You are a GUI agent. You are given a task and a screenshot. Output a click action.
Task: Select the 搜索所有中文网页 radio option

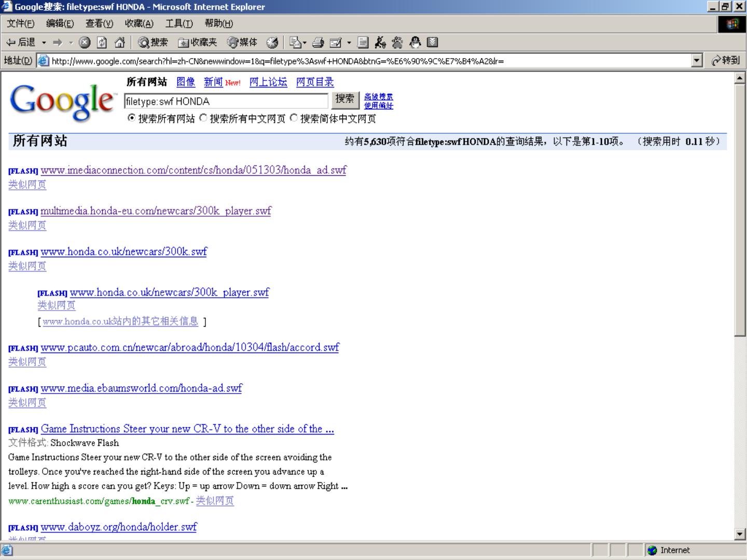click(x=203, y=118)
